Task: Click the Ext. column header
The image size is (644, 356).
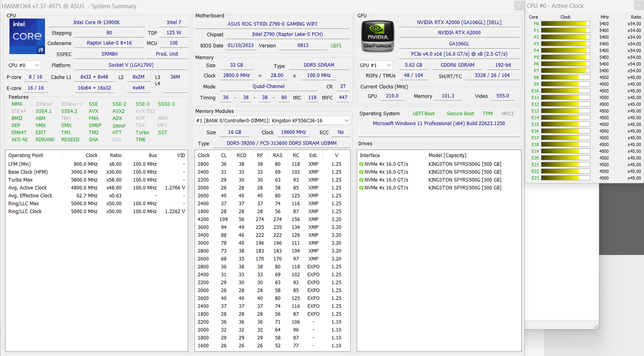Action: 313,155
